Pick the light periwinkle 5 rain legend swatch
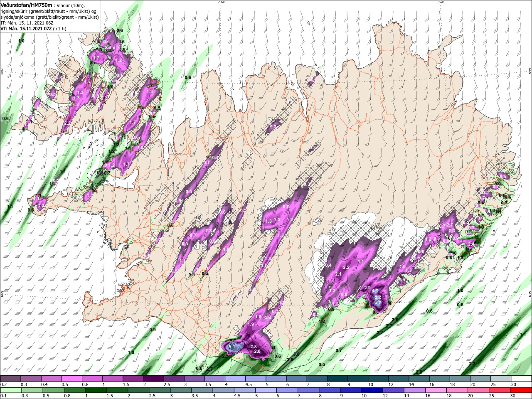 coord(266,390)
